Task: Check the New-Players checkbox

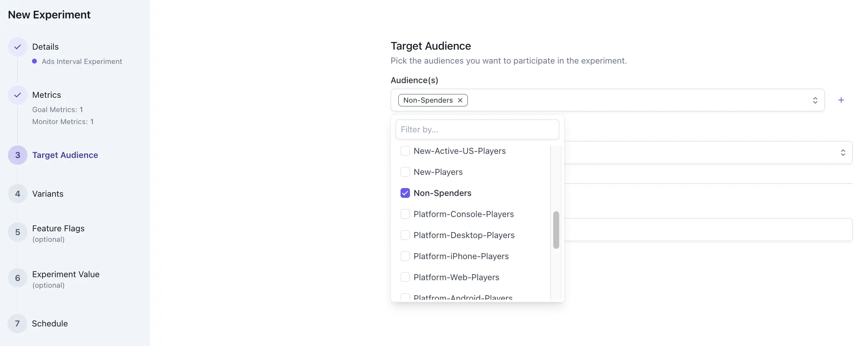Action: pyautogui.click(x=405, y=172)
